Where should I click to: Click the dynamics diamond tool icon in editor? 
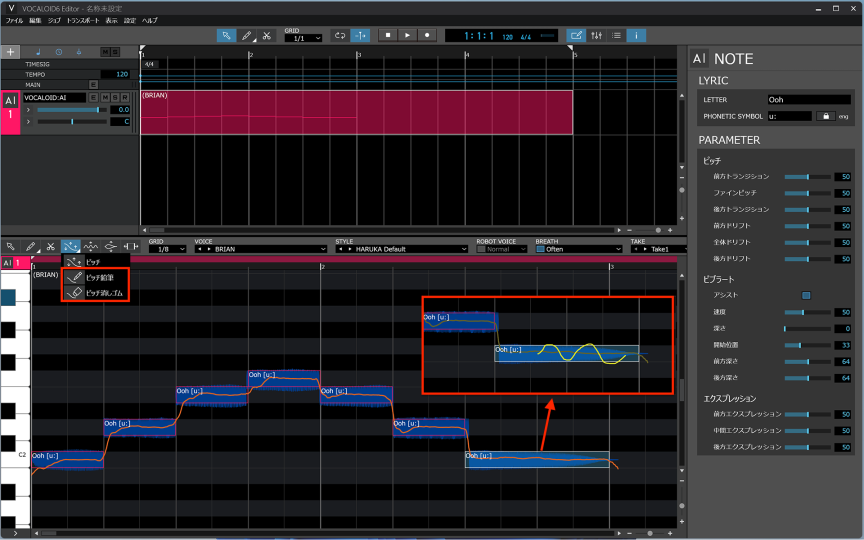[x=111, y=246]
